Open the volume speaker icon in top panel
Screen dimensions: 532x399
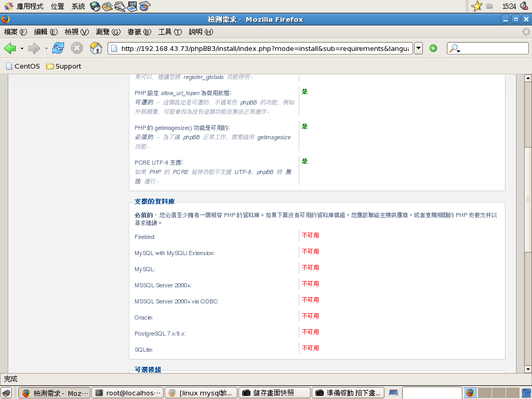pos(524,6)
